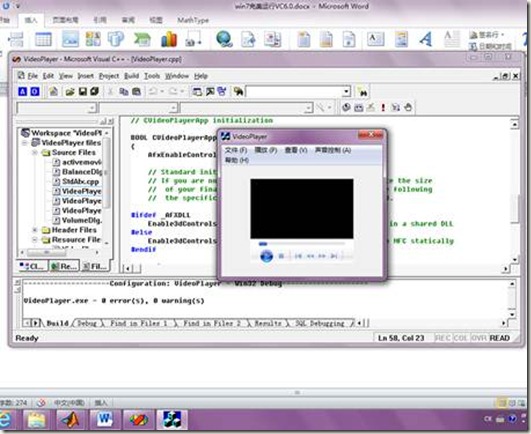The image size is (531, 434).
Task: Collapse the Resource Files folder
Action: click(x=35, y=240)
